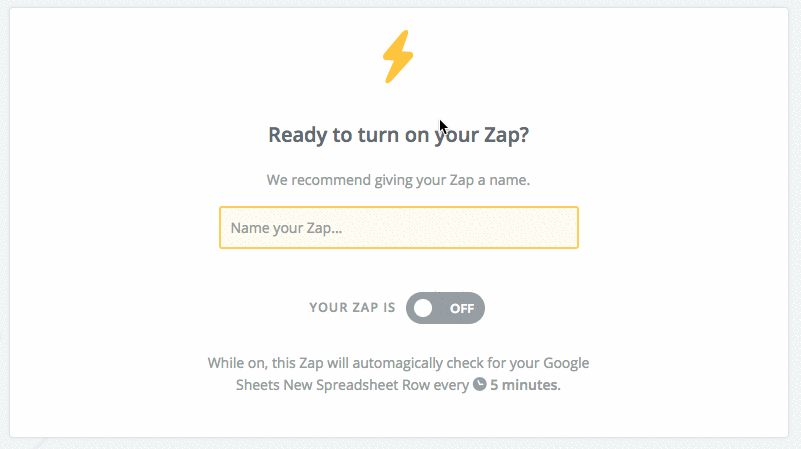Viewport: 801px width, 449px height.
Task: Click the 'YOUR ZAP IS' label
Action: [352, 308]
